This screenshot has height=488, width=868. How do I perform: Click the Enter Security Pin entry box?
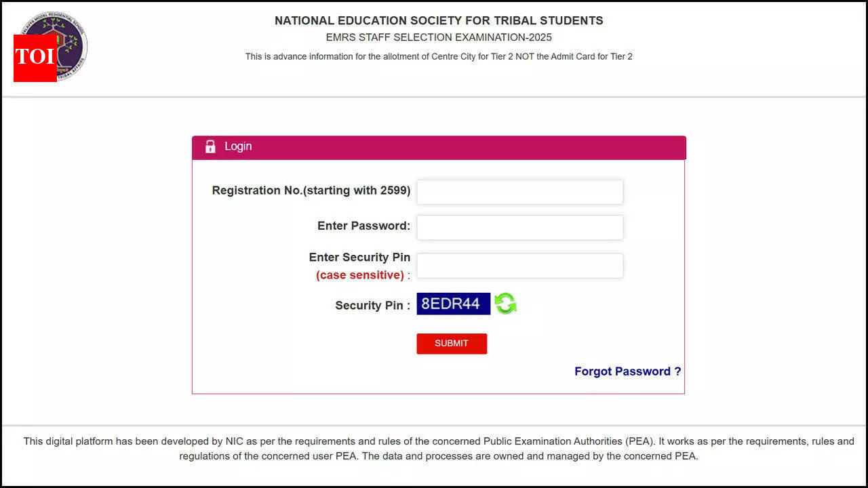519,266
